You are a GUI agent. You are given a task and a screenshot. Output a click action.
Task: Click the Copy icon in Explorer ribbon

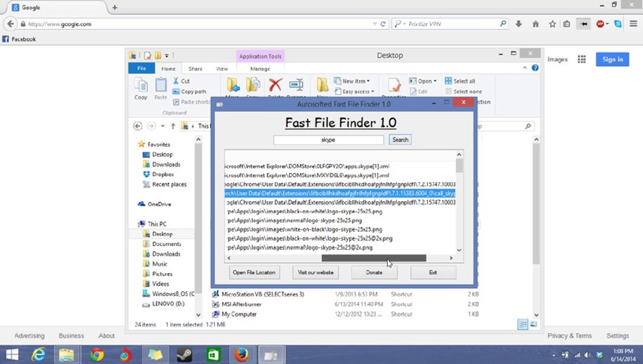pos(141,88)
